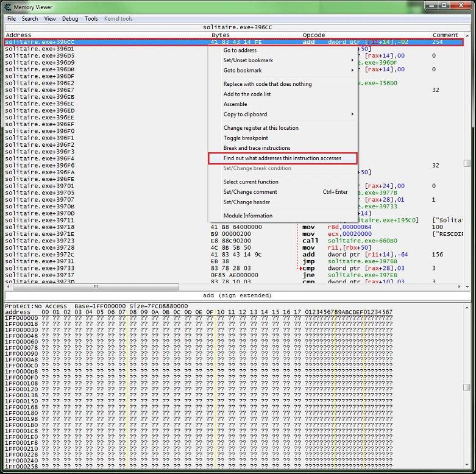The width and height of the screenshot is (476, 474).
Task: Click the solitaire.exe+396CC address header bar
Action: point(238,27)
